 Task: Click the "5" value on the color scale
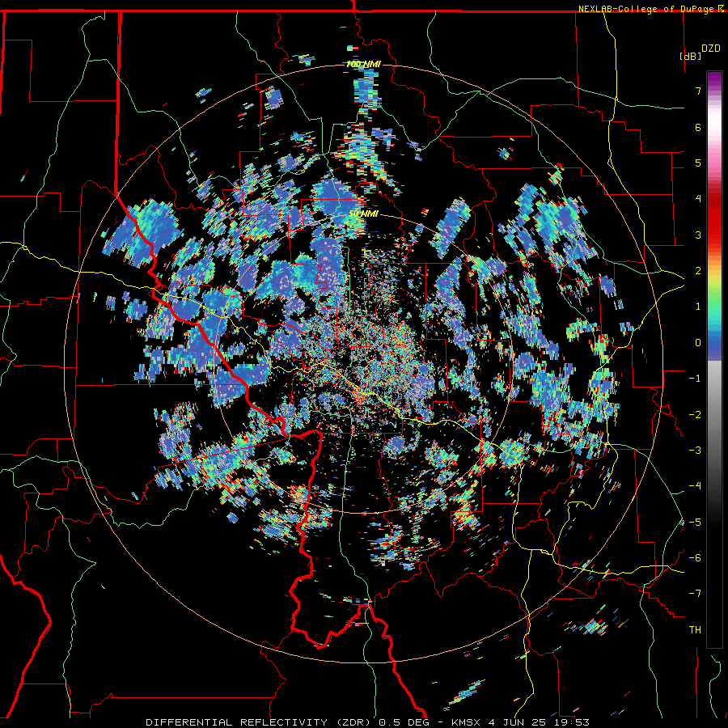point(698,163)
